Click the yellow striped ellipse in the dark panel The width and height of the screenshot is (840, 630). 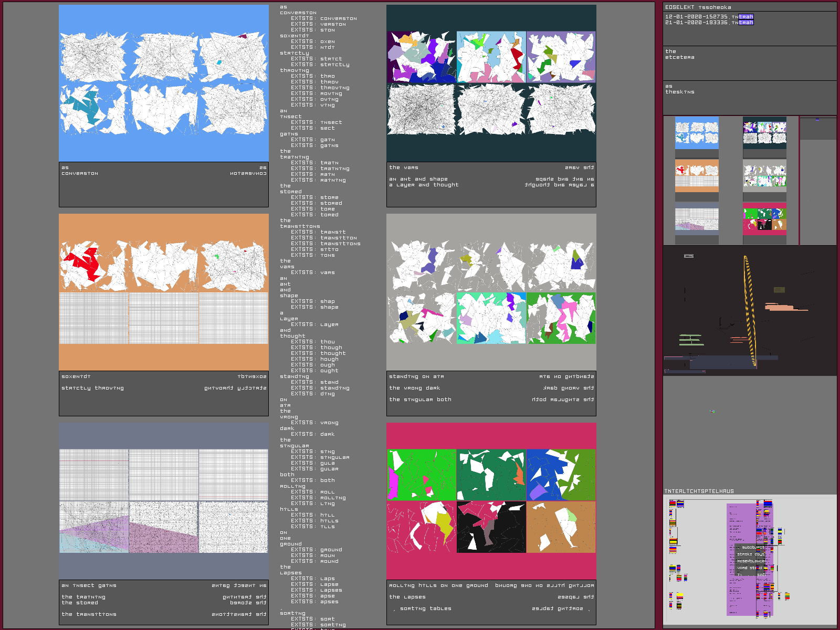[x=750, y=310]
